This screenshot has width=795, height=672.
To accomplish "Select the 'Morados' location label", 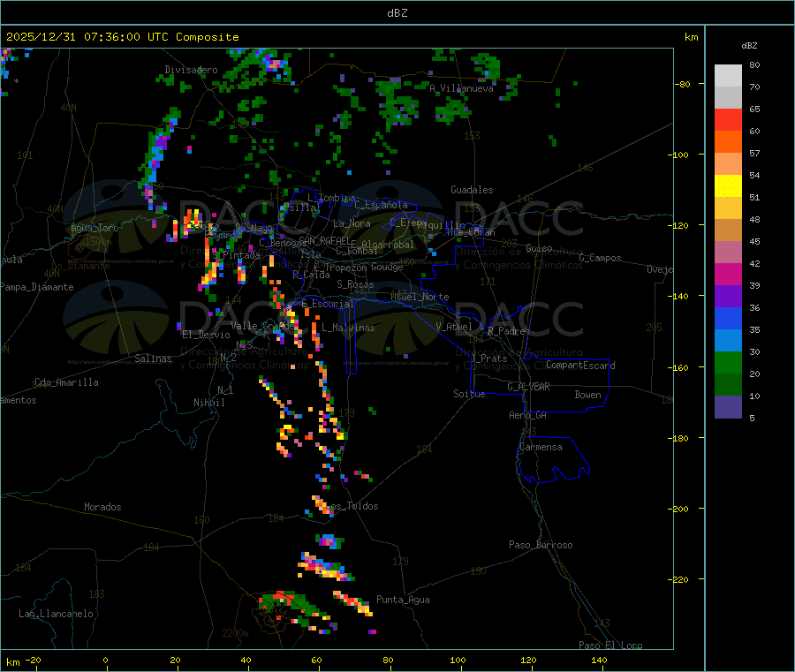I will click(x=103, y=507).
